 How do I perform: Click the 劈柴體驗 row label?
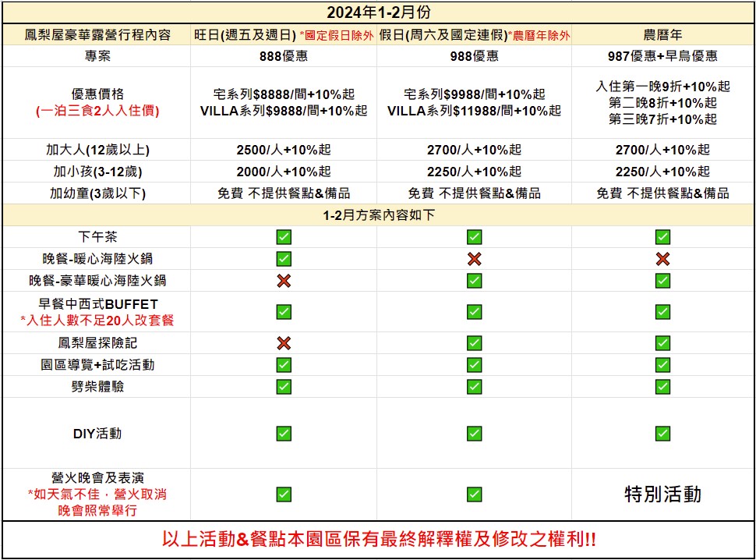[x=98, y=387]
